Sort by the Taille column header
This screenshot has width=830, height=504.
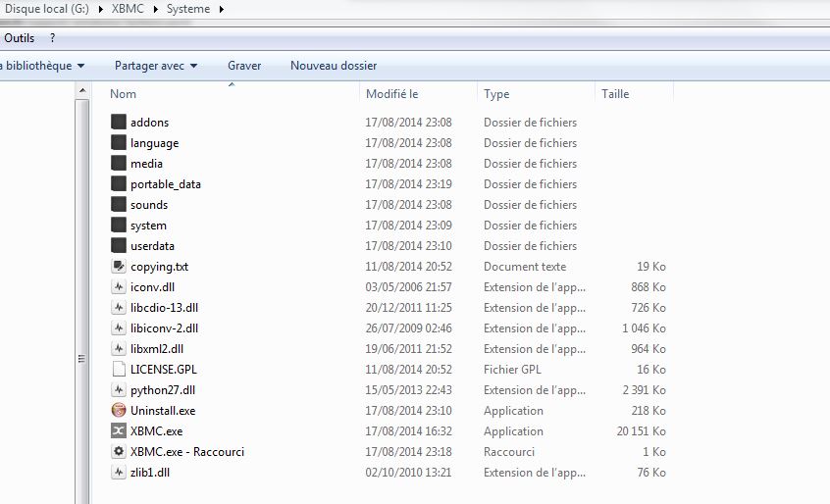click(615, 93)
